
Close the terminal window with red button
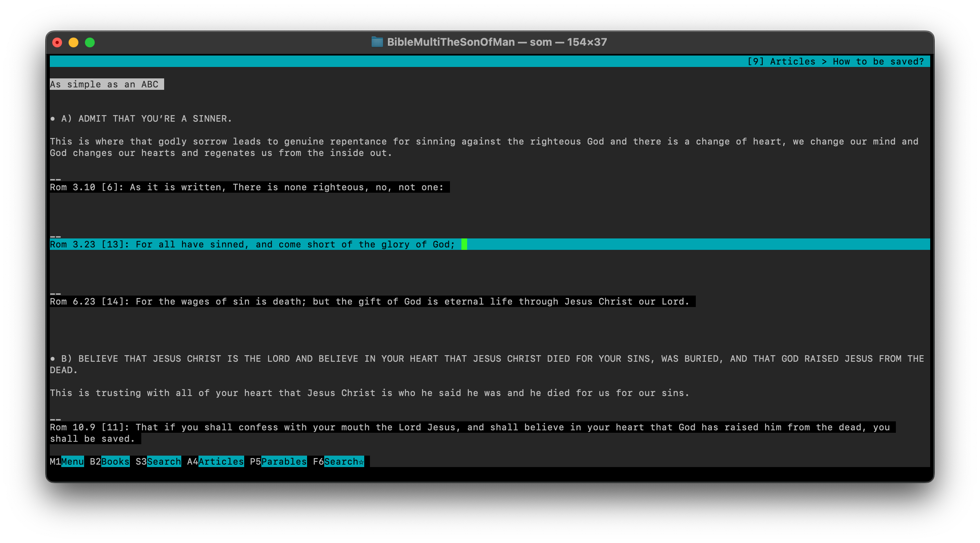(58, 42)
